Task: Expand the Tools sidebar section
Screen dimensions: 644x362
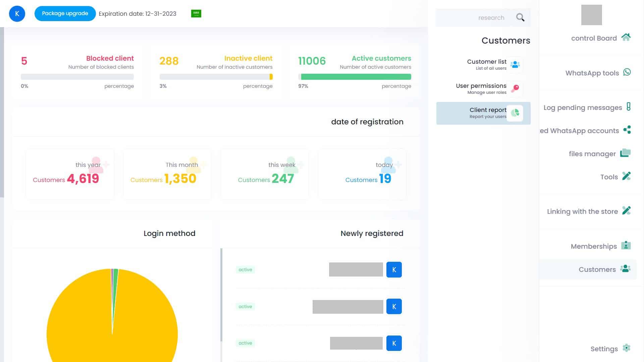Action: pyautogui.click(x=609, y=177)
